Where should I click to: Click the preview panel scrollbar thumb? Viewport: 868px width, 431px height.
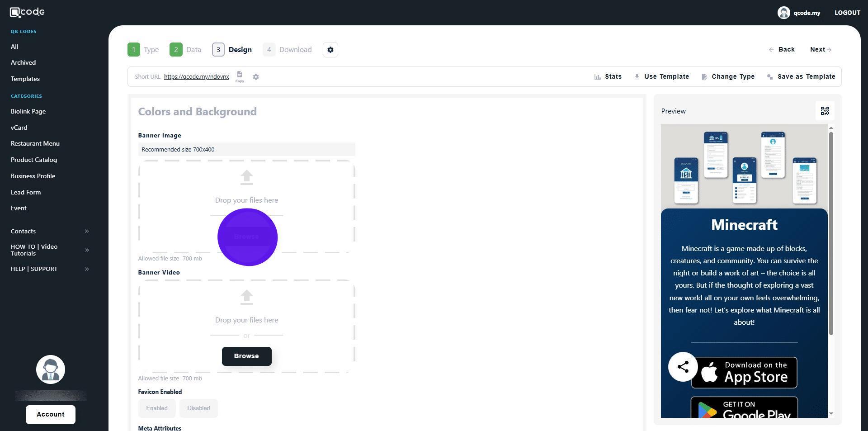831,234
